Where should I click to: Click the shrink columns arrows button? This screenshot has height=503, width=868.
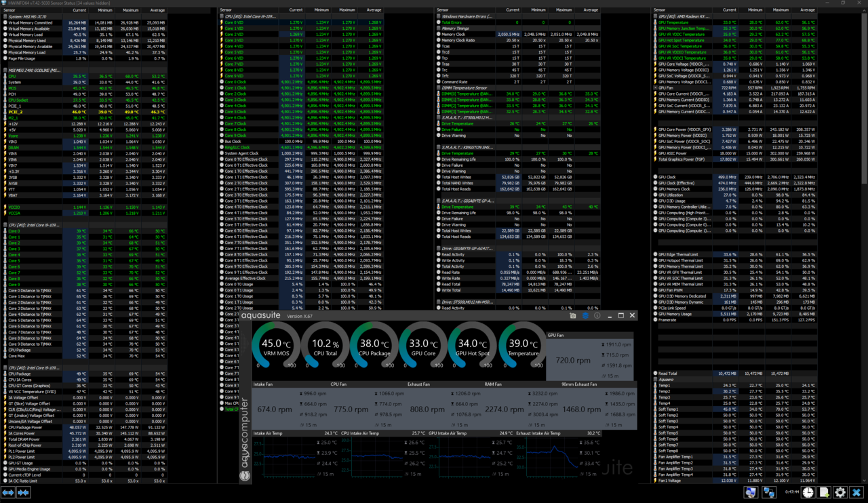coord(24,493)
